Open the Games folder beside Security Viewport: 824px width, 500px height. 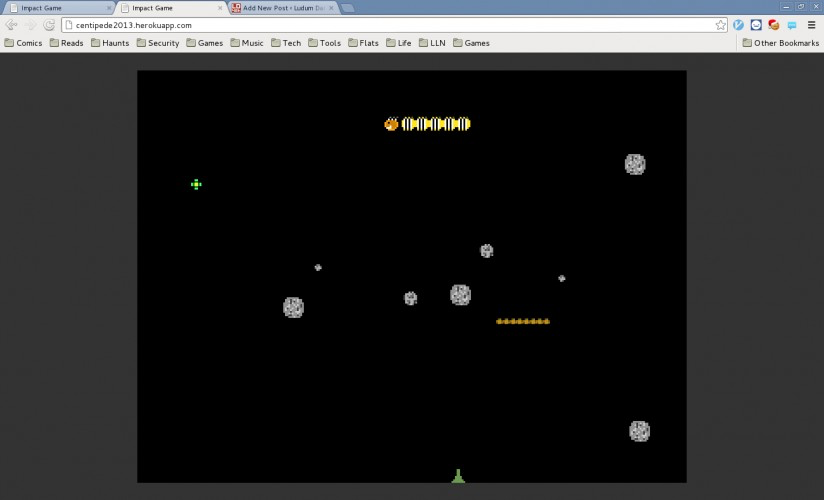pos(204,43)
